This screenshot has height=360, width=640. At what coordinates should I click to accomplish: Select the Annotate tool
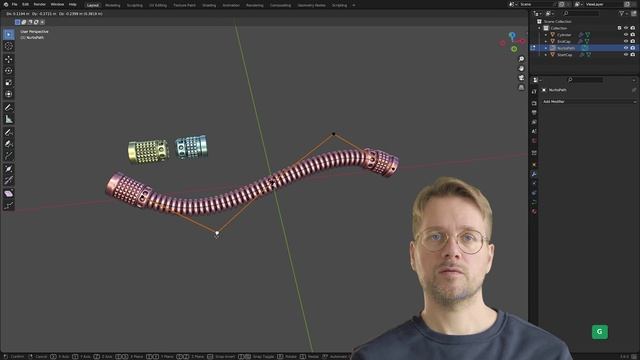click(9, 107)
